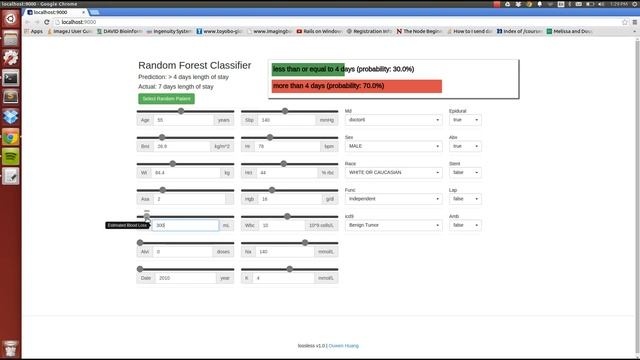Open Sublime Text from the launcher
The height and width of the screenshot is (360, 640).
tap(11, 97)
